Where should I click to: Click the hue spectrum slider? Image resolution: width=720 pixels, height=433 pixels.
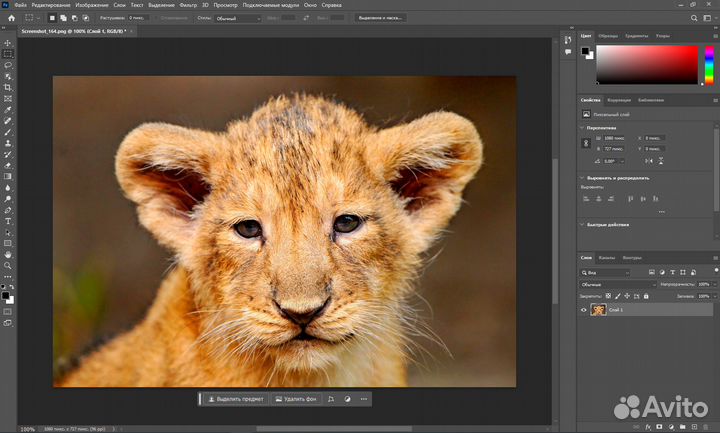pyautogui.click(x=709, y=65)
